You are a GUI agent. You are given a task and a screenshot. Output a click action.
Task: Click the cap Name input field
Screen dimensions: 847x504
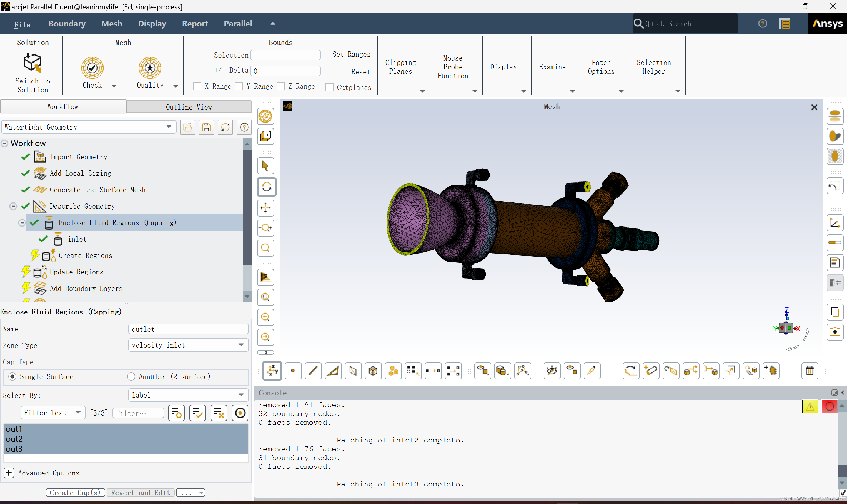tap(188, 329)
